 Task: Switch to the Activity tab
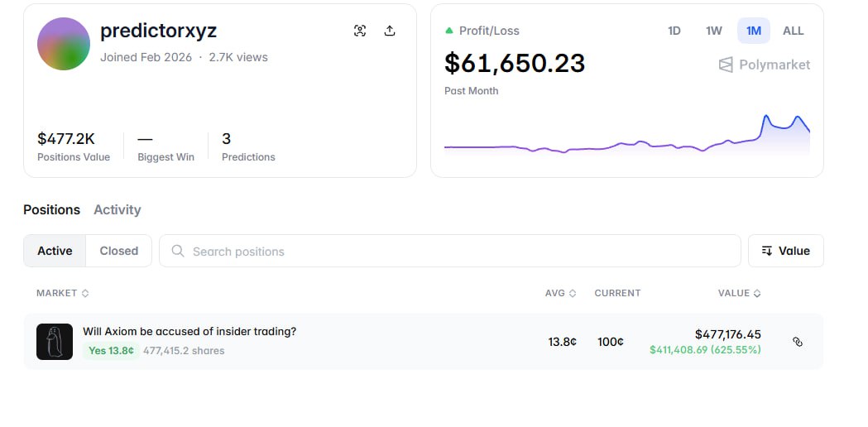[x=117, y=210]
